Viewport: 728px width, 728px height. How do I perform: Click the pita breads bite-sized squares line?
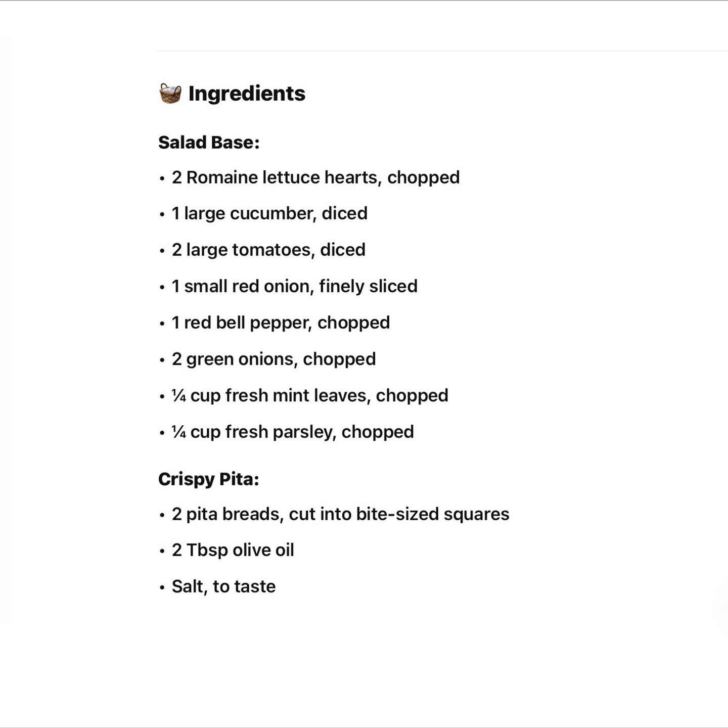pyautogui.click(x=340, y=514)
